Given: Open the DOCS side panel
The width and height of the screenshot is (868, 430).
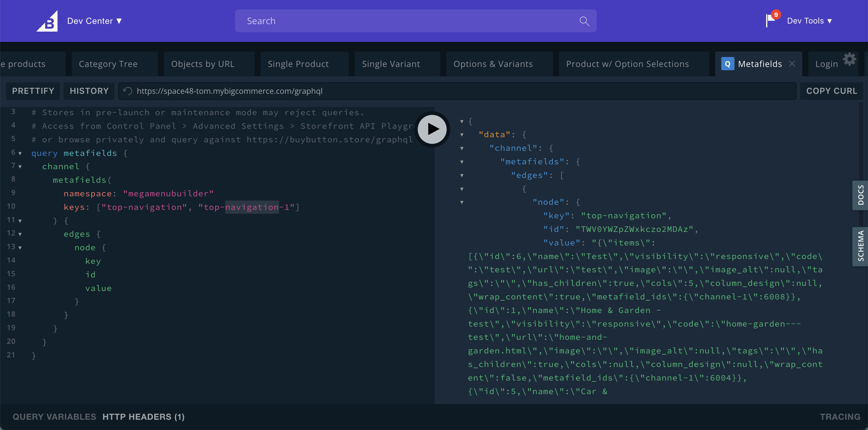Looking at the screenshot, I should (x=860, y=195).
